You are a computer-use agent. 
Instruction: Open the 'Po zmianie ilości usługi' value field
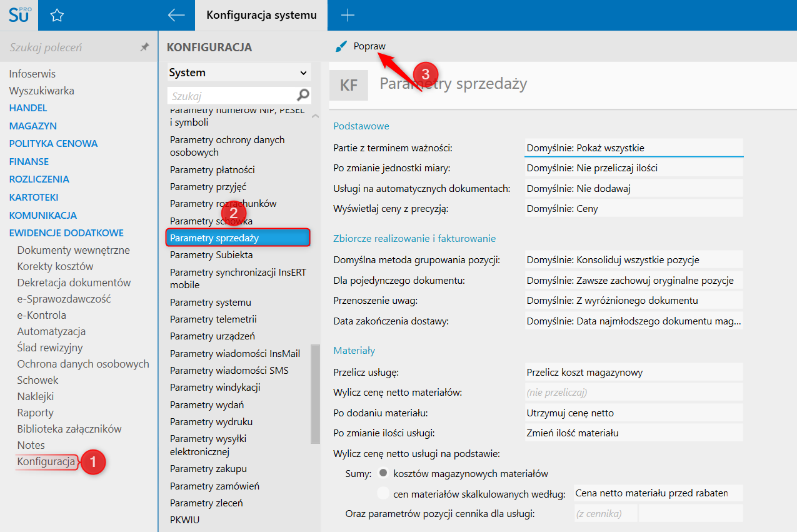point(634,433)
